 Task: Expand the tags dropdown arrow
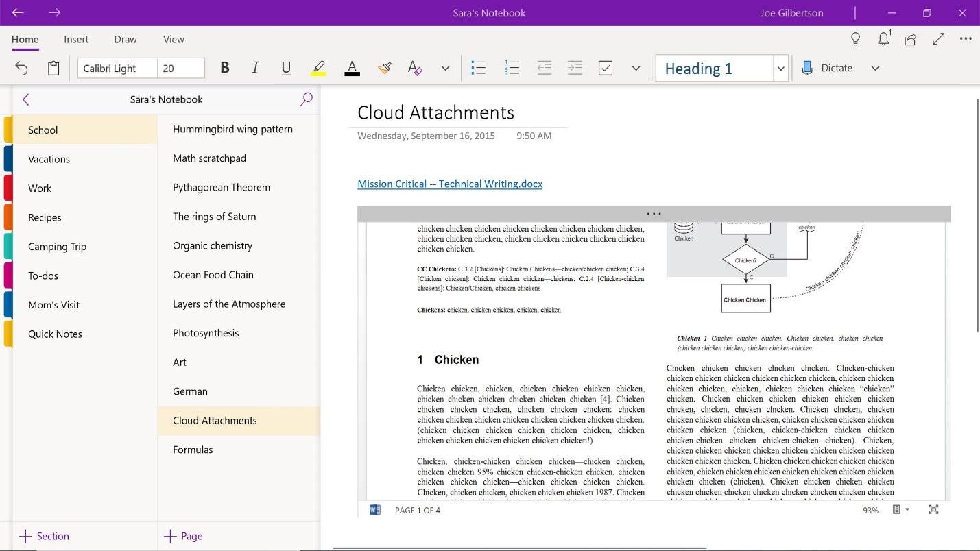[636, 68]
